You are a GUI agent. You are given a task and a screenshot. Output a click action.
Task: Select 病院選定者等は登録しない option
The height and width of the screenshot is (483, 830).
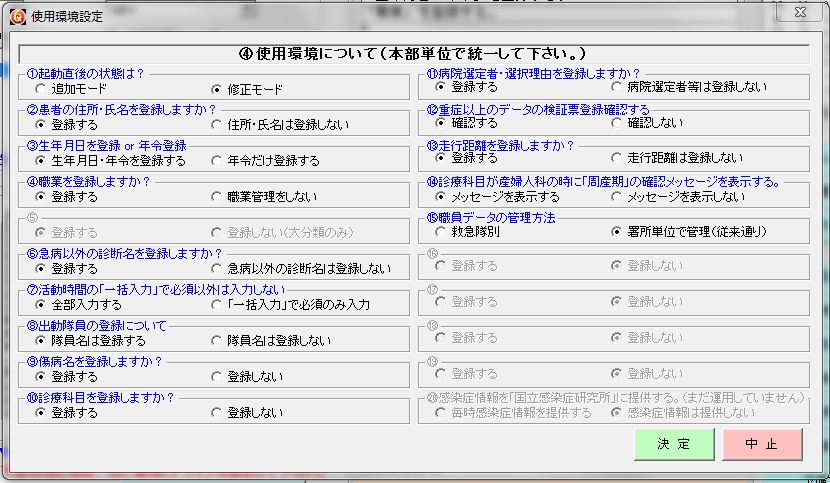pos(616,88)
